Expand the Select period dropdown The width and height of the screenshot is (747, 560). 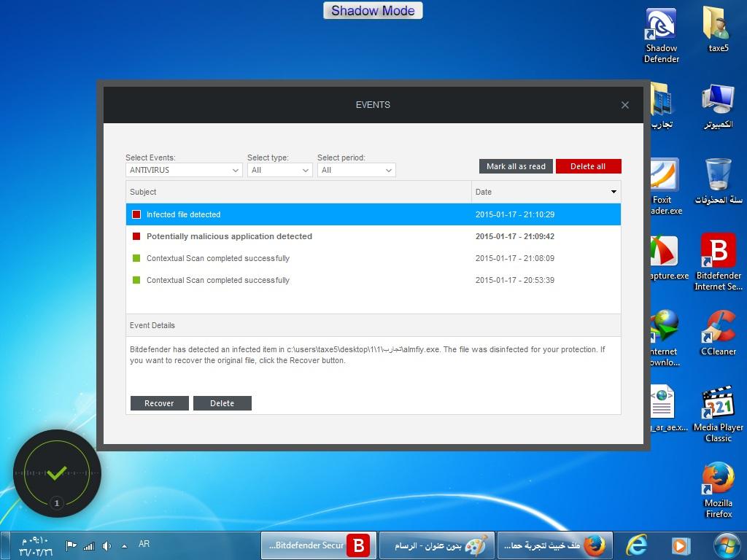(x=356, y=170)
